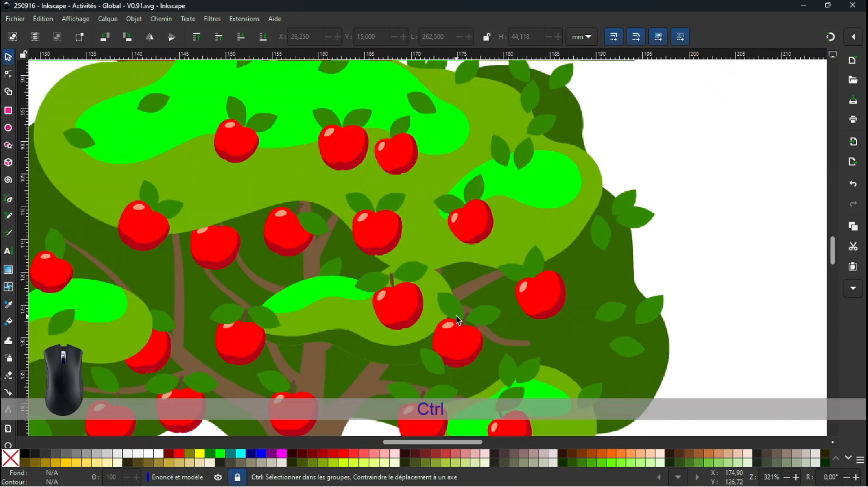This screenshot has height=487, width=868.
Task: Select the Spiral tool
Action: (8, 181)
